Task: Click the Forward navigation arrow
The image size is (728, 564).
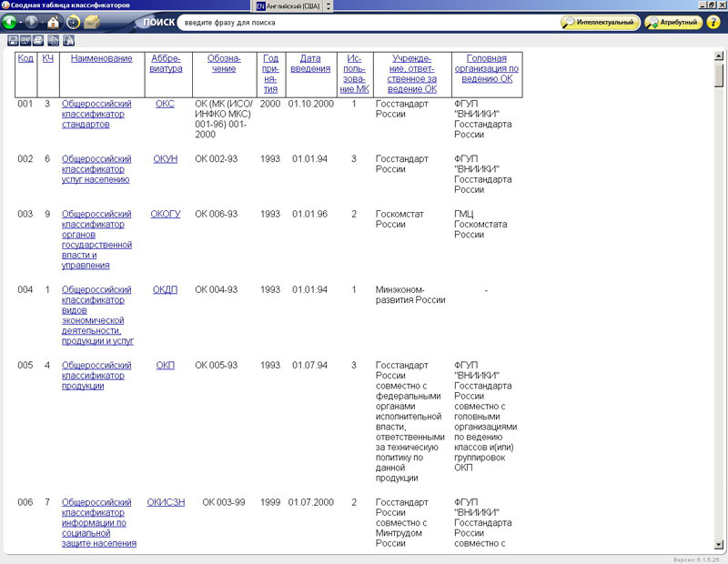Action: [32, 22]
